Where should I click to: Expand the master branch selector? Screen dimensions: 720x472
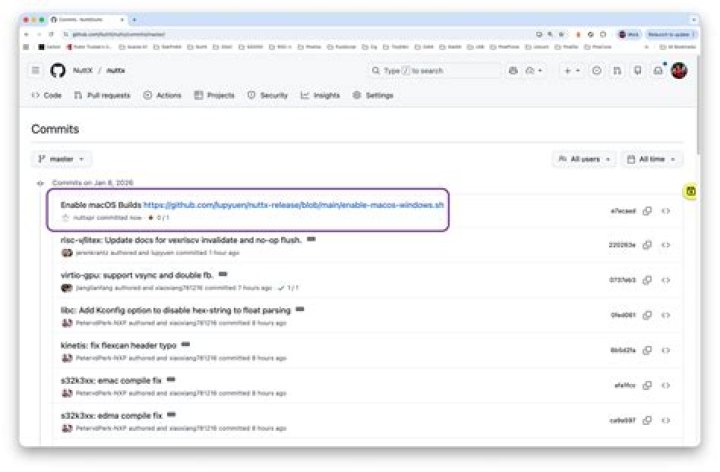pos(61,159)
